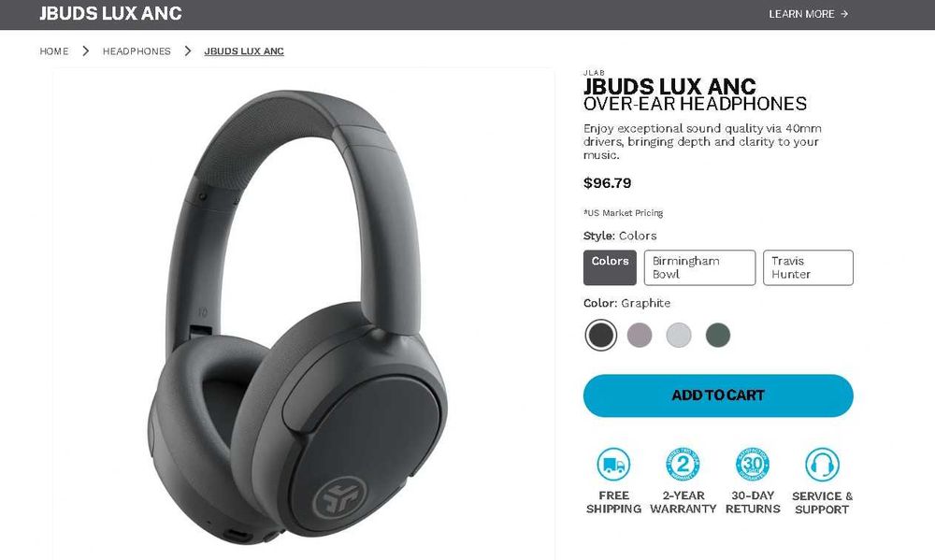Choose the dark green color swatch

coord(718,335)
